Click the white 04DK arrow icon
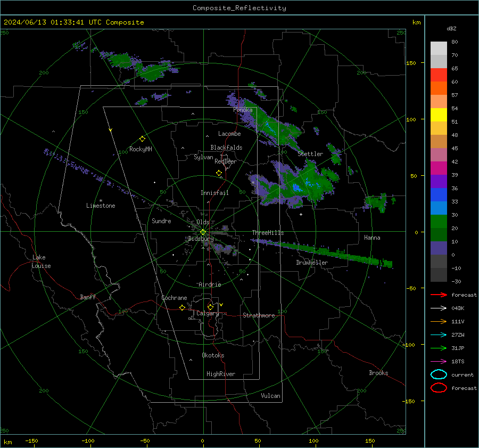This screenshot has height=448, width=479. pos(439,308)
